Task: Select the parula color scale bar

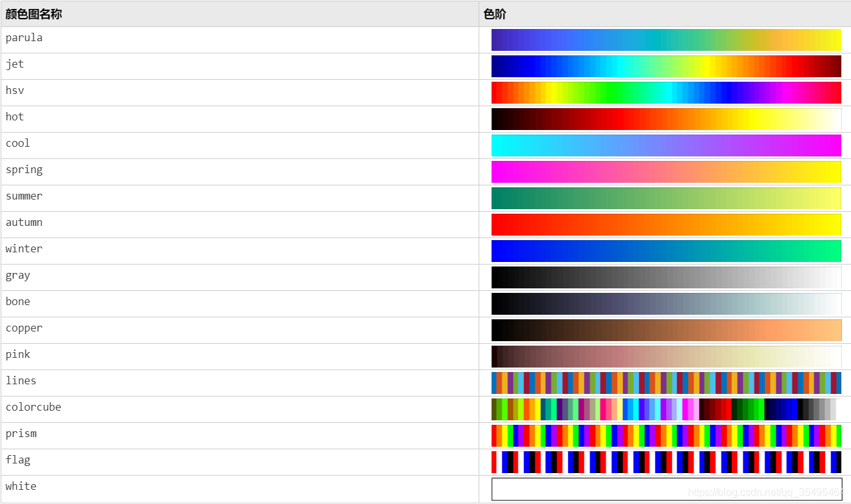Action: coord(666,40)
